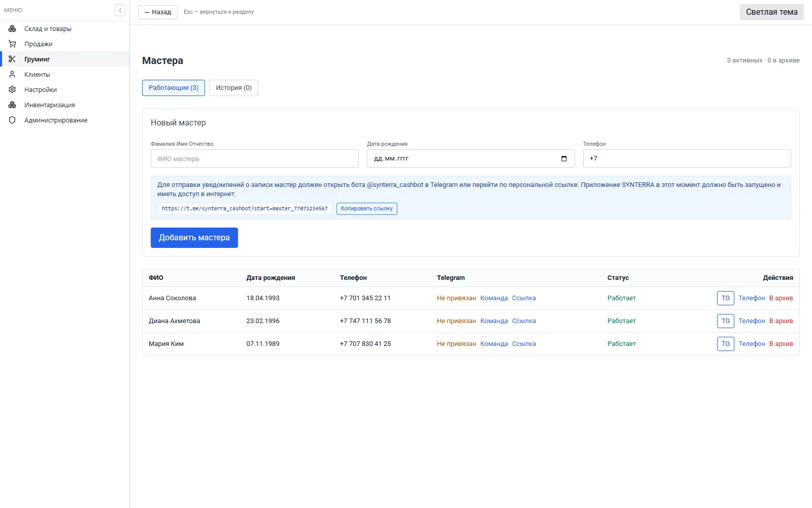Viewport: 812px width, 508px height.
Task: Click Команда link in Диана Ахметова row
Action: tap(494, 321)
